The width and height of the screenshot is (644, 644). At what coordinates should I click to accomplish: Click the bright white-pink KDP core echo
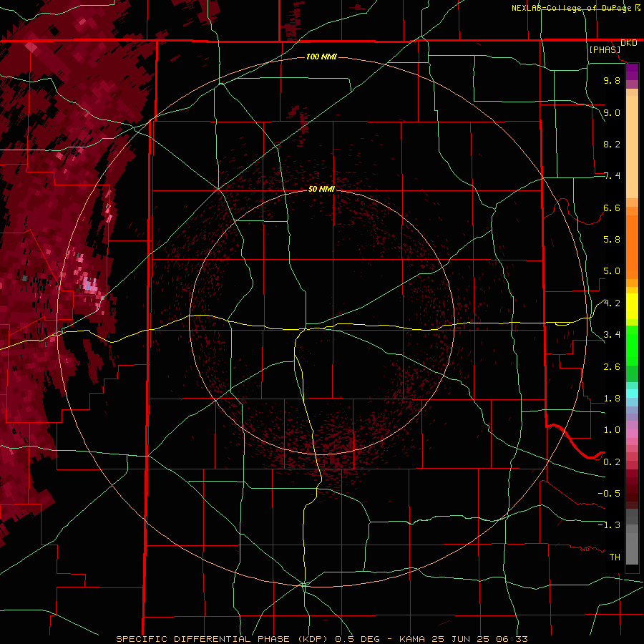[x=89, y=284]
